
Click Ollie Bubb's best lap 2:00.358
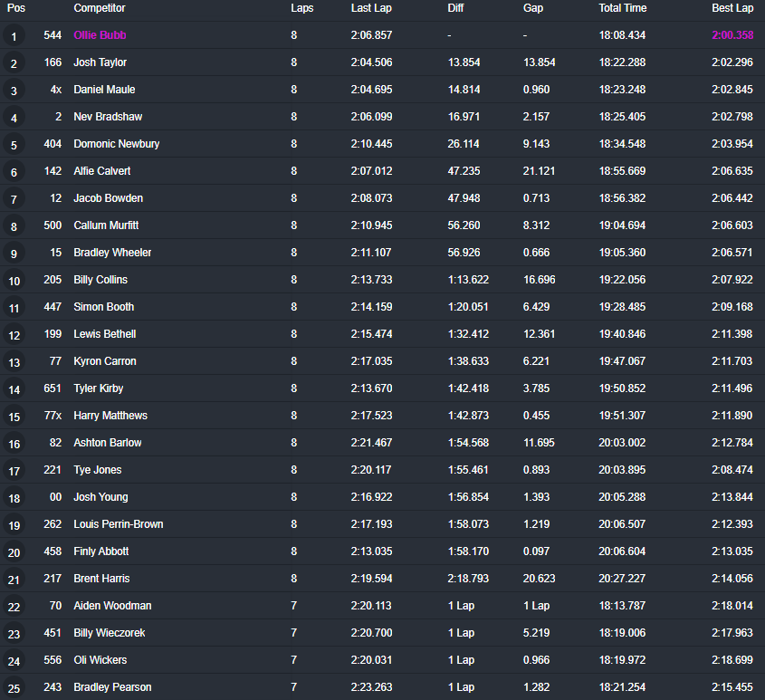(732, 35)
